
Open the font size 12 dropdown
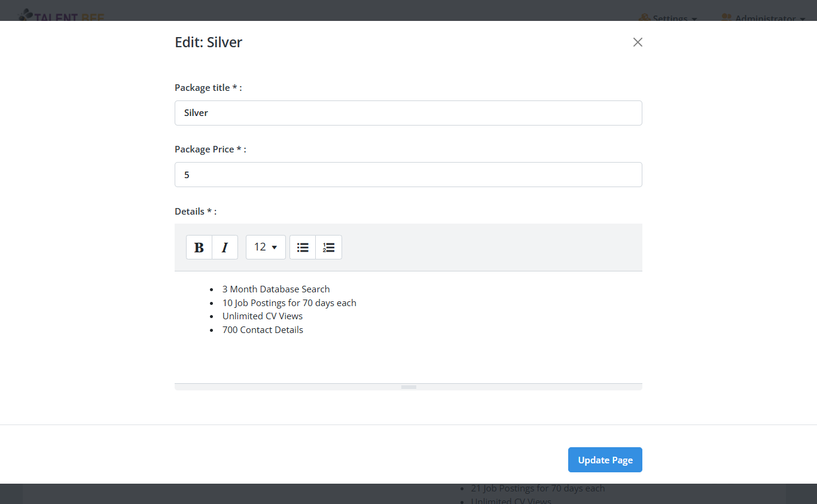point(266,248)
